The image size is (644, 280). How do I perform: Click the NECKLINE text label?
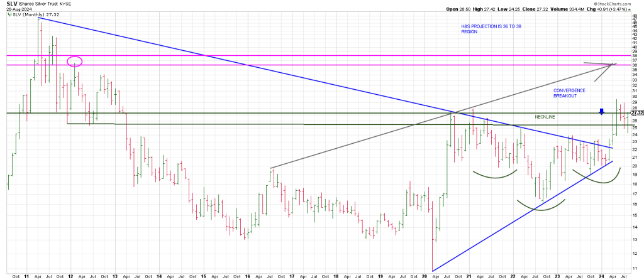point(546,117)
